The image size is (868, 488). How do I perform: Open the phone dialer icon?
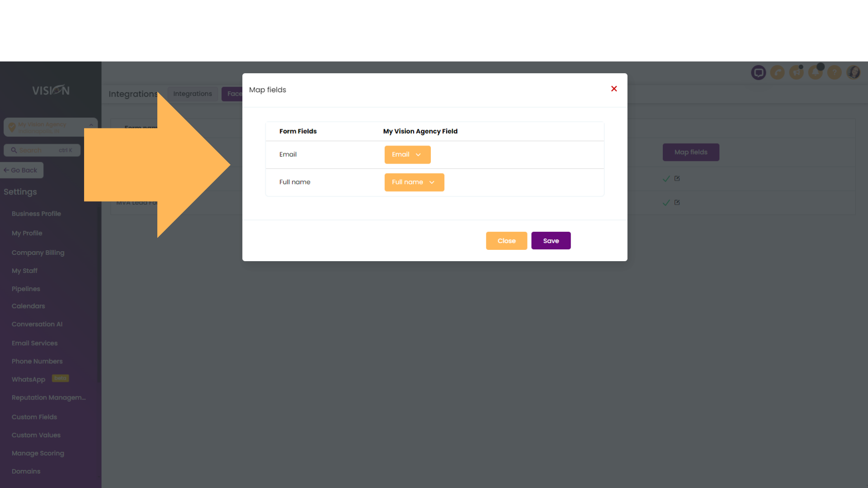[778, 72]
